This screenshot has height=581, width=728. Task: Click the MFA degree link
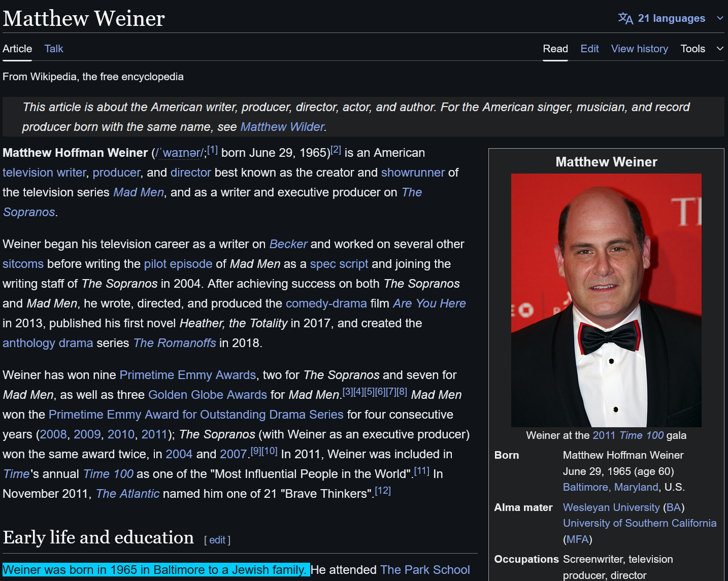click(578, 539)
